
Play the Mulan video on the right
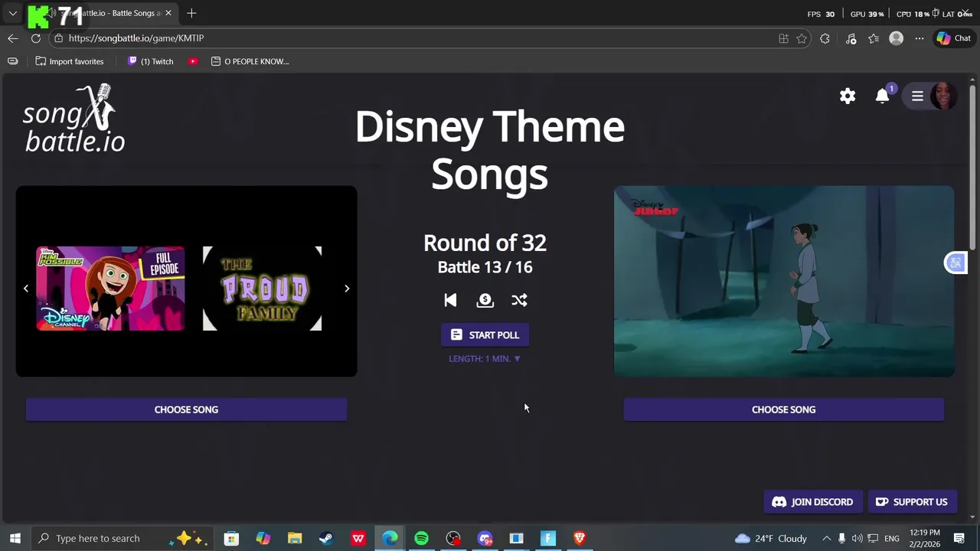(x=784, y=281)
